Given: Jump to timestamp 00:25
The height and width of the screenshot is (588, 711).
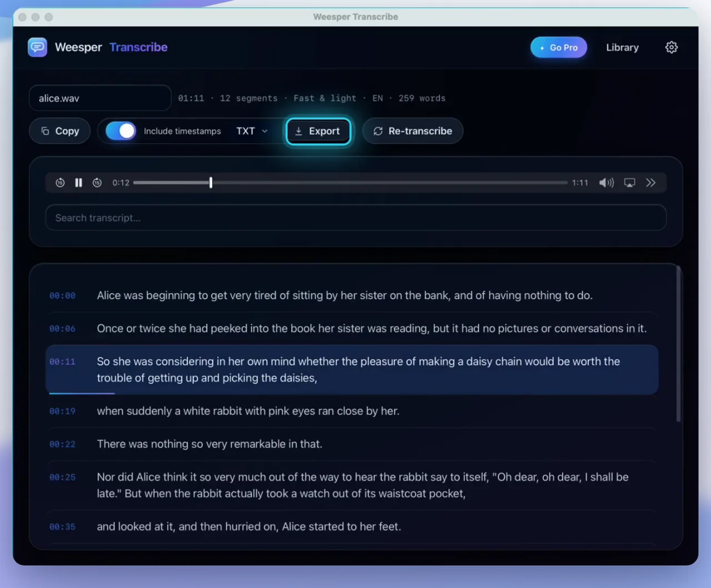Looking at the screenshot, I should (x=62, y=477).
